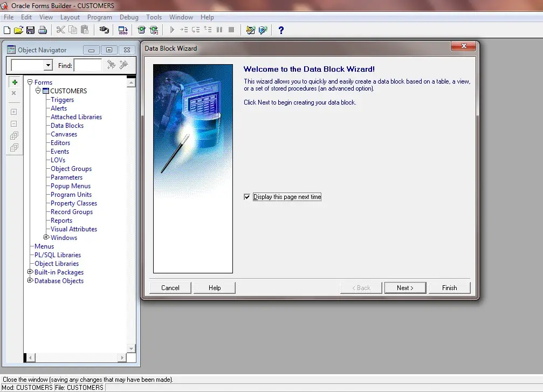Select the LOVs tree node
Viewport: 543px width, 392px height.
click(58, 160)
